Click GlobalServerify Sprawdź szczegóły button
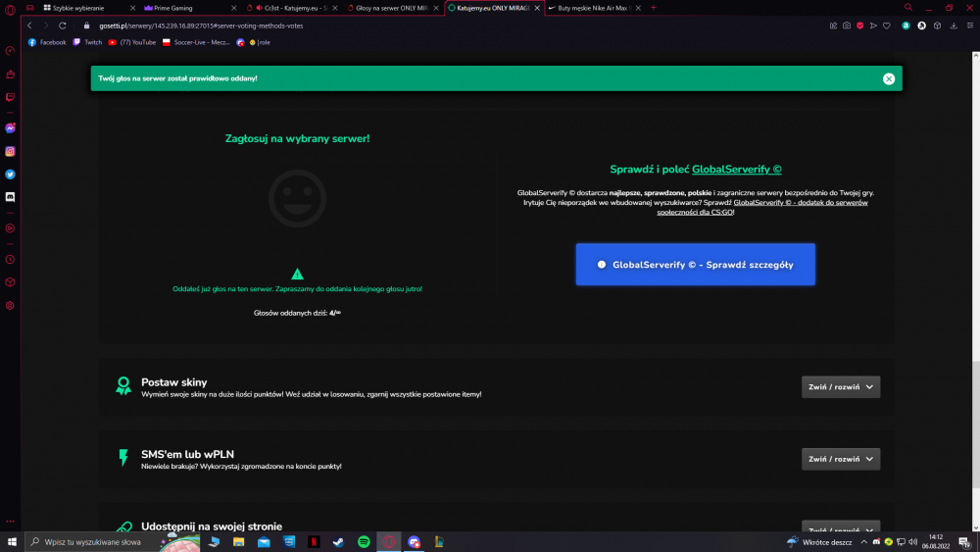Viewport: 980px width, 552px height. 695,265
